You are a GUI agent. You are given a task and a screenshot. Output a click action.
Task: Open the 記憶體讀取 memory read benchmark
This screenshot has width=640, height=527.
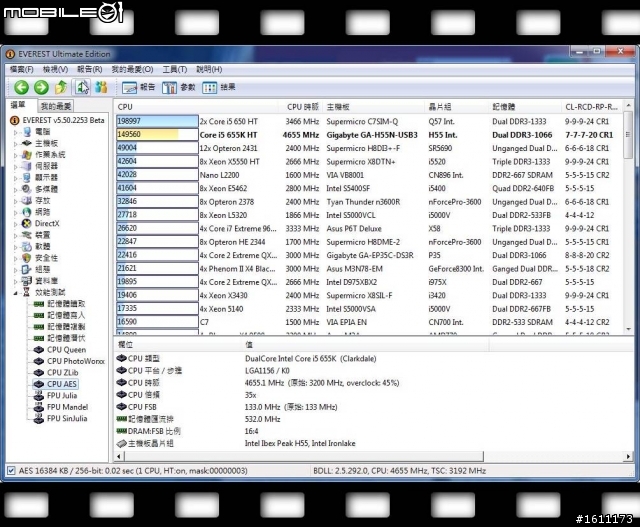[60, 304]
